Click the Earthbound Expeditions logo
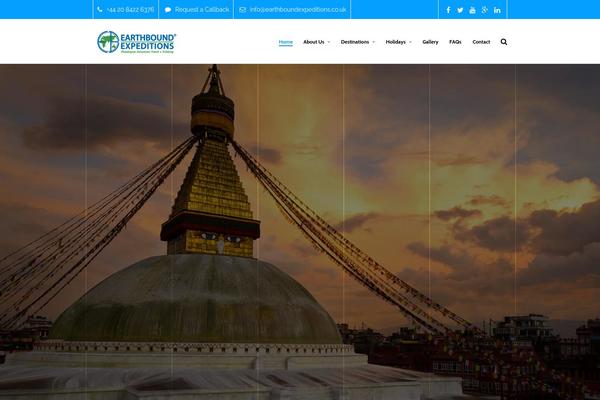Screen dimensions: 600x400 (x=137, y=42)
